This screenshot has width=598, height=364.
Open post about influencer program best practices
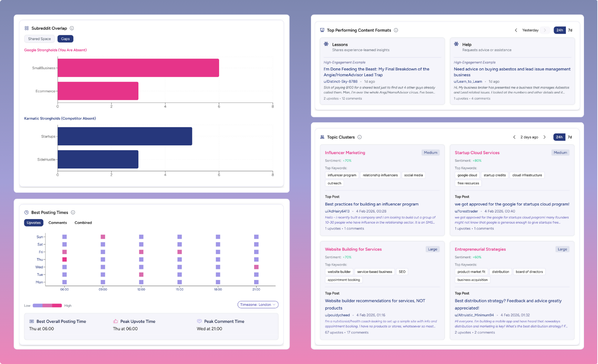tap(371, 204)
